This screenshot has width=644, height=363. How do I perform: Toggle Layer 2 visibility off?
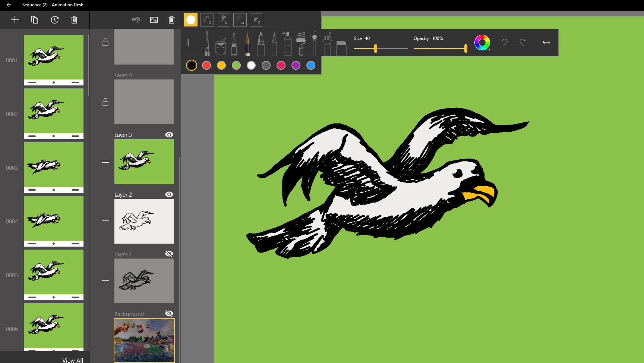tap(169, 194)
